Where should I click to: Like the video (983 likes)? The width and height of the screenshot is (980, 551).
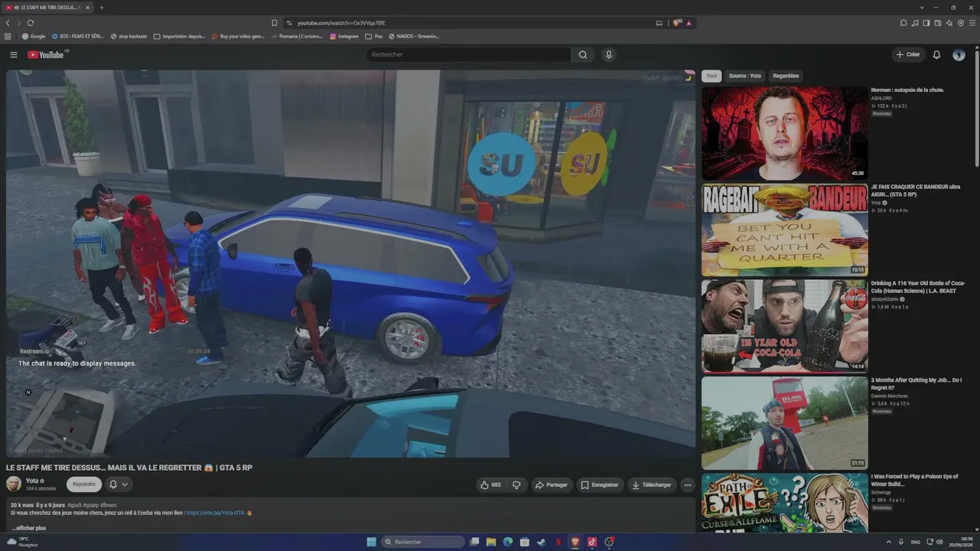point(491,484)
